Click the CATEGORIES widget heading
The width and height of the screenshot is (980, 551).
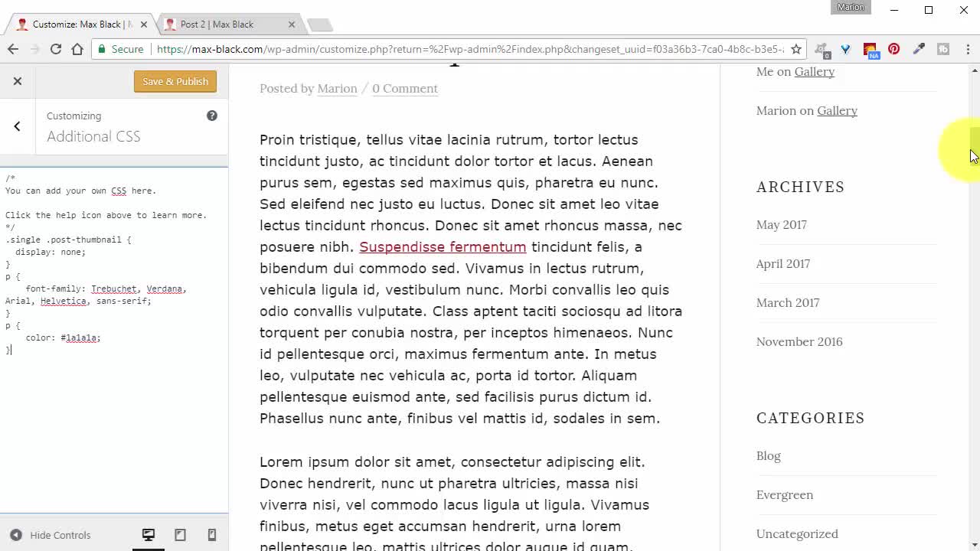[x=811, y=418]
